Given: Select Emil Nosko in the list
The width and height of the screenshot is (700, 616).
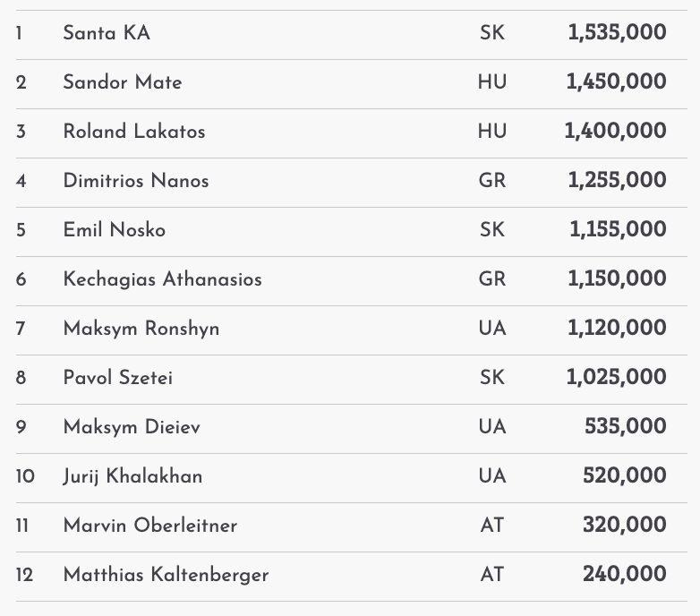Looking at the screenshot, I should (114, 230).
